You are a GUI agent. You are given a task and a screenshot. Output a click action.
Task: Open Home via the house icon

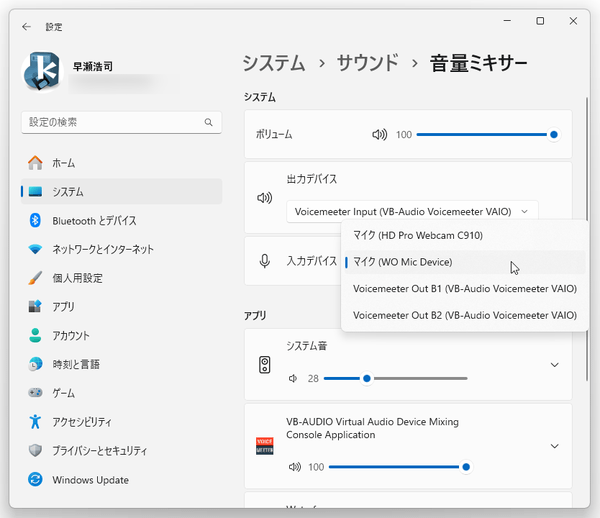pos(35,163)
